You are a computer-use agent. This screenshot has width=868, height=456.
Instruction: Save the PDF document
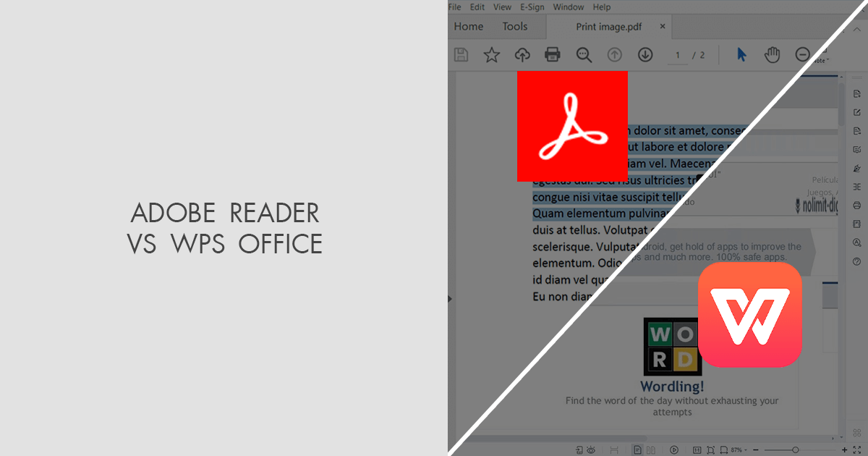tap(461, 54)
